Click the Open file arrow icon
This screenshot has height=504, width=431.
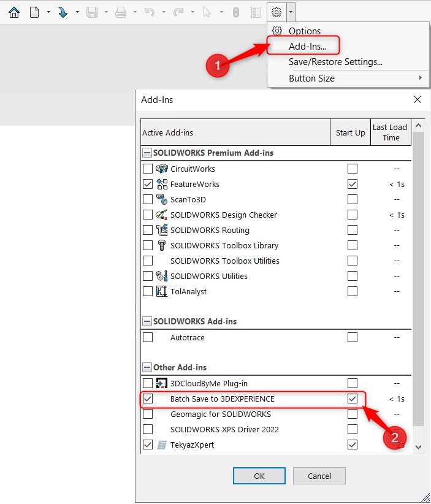tap(63, 12)
